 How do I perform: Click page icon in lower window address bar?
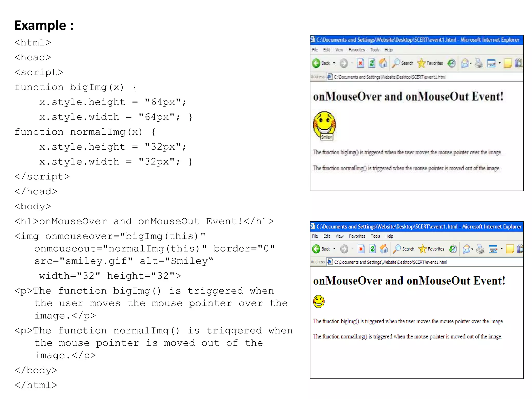coord(330,262)
